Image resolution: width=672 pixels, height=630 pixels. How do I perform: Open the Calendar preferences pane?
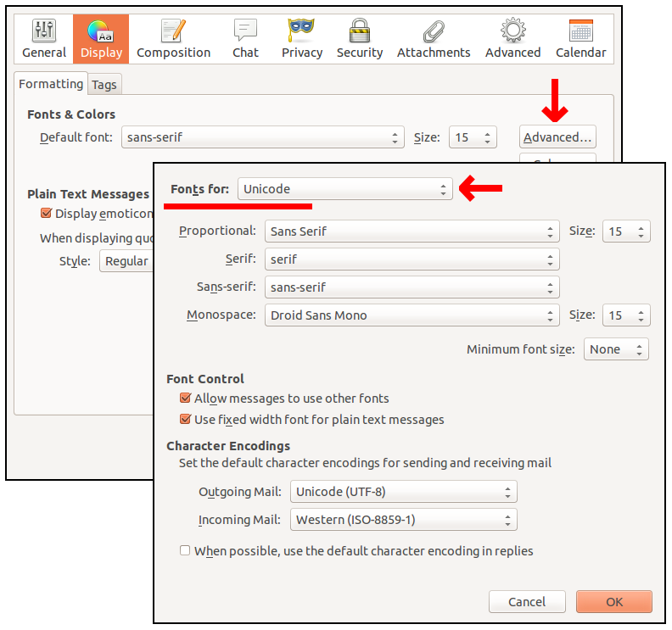(x=580, y=39)
